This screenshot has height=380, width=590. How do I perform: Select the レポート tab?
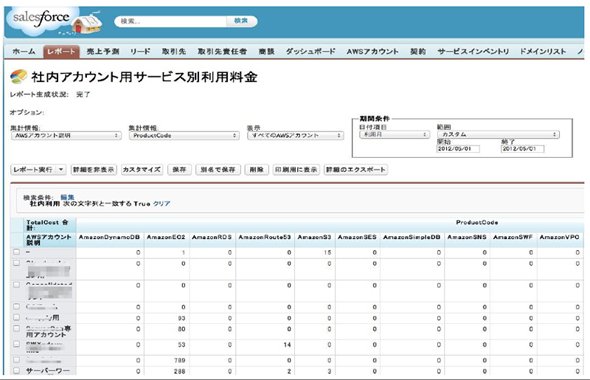61,52
